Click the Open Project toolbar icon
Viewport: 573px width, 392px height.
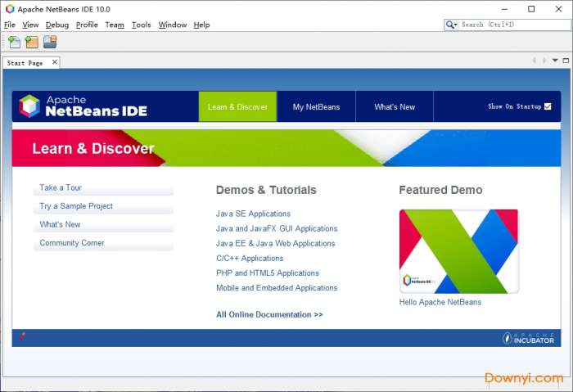pos(50,43)
